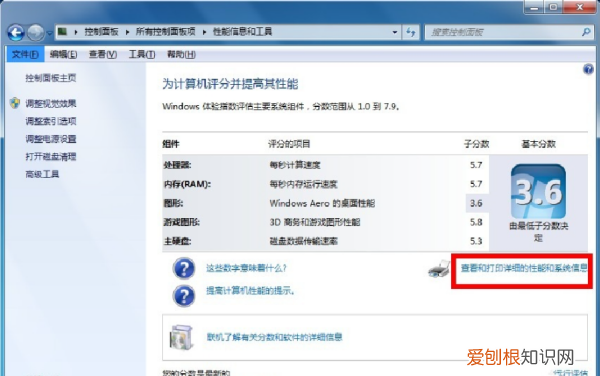Click 3D 商务和游戏图形性能 description text
Screen dimensions: 600x376
point(315,222)
